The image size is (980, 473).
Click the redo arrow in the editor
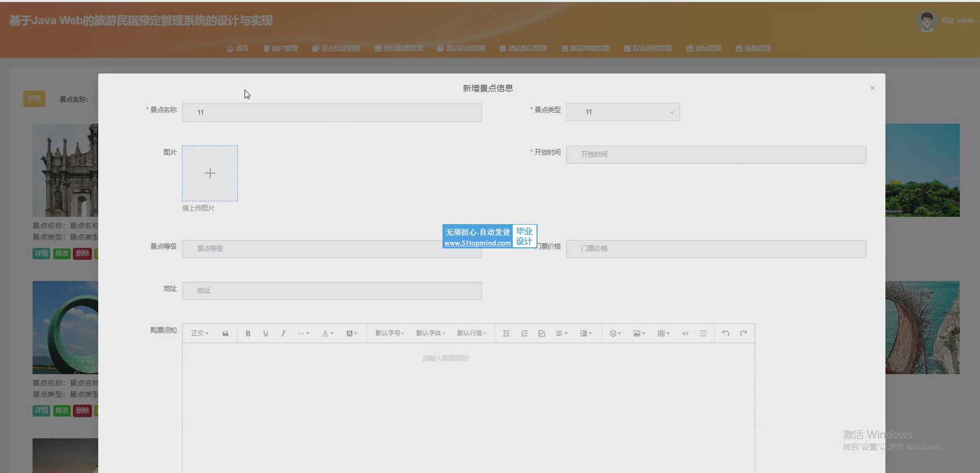743,334
